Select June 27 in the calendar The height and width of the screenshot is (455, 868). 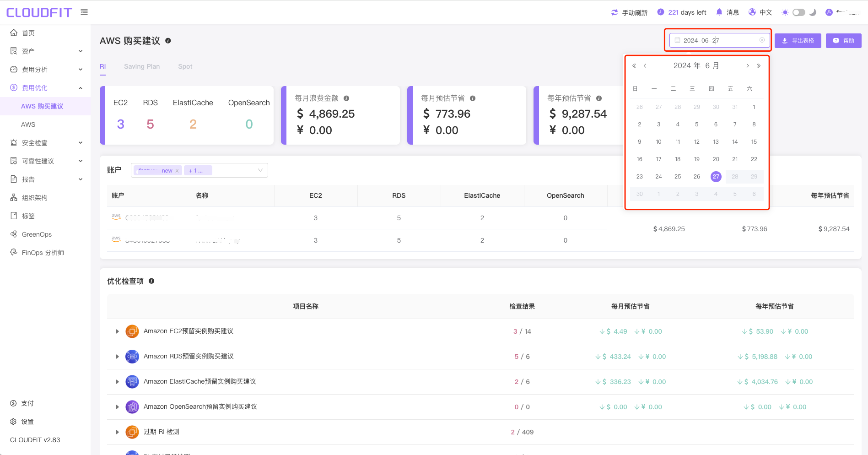pos(716,177)
